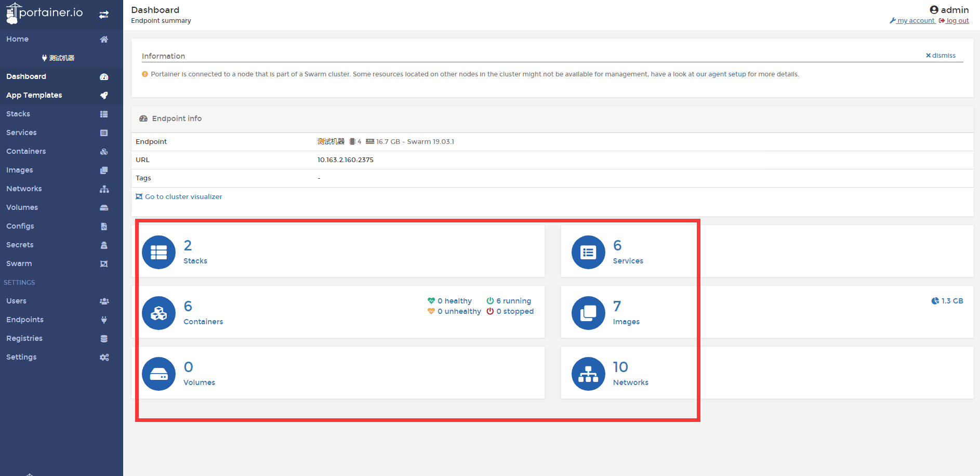Viewport: 980px width, 476px height.
Task: Click the '6 running' container status
Action: 509,301
